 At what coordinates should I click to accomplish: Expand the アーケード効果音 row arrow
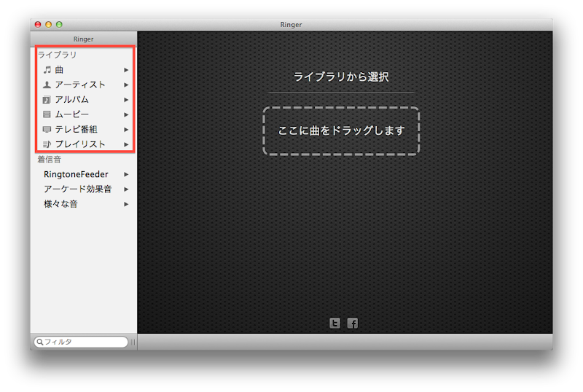click(126, 189)
